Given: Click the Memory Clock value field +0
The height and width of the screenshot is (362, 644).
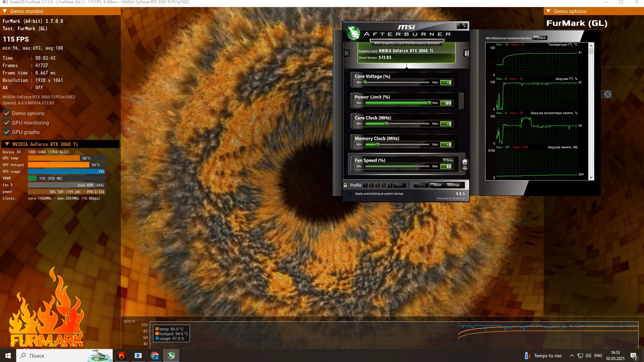Looking at the screenshot, I should pyautogui.click(x=446, y=145).
